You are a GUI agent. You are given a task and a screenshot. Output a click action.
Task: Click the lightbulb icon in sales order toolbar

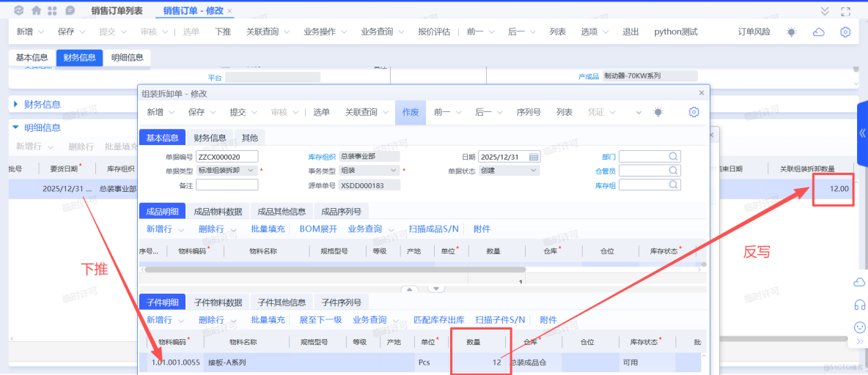click(792, 32)
